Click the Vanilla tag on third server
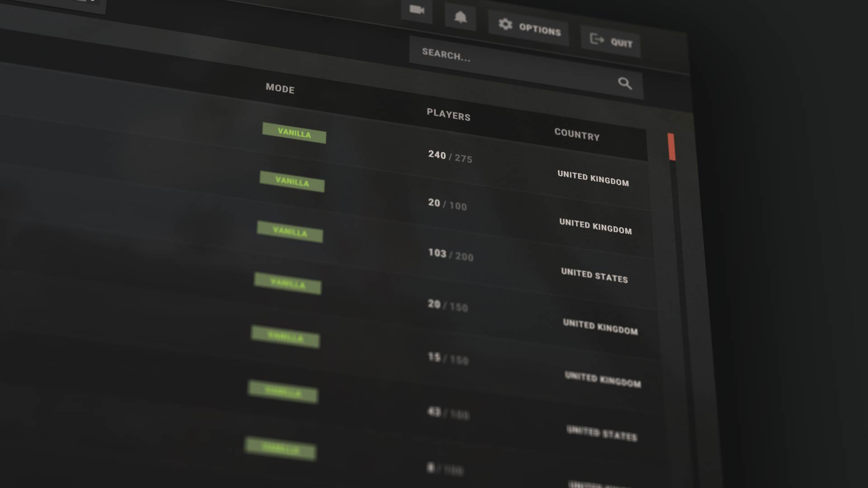This screenshot has width=868, height=488. pos(290,231)
